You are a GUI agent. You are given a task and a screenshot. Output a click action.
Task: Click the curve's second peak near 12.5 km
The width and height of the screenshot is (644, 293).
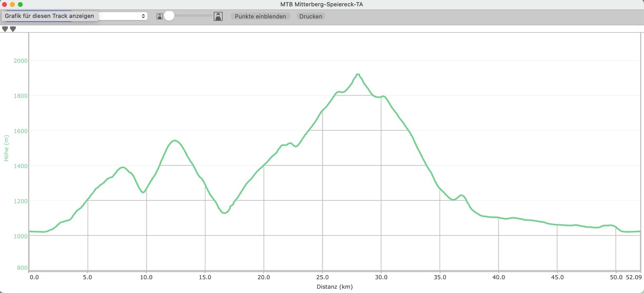coord(174,141)
